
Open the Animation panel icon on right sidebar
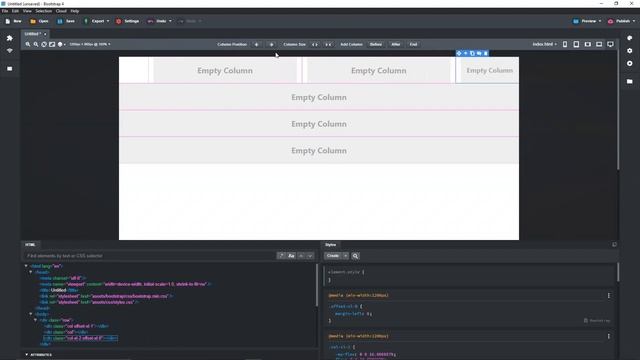pos(630,63)
